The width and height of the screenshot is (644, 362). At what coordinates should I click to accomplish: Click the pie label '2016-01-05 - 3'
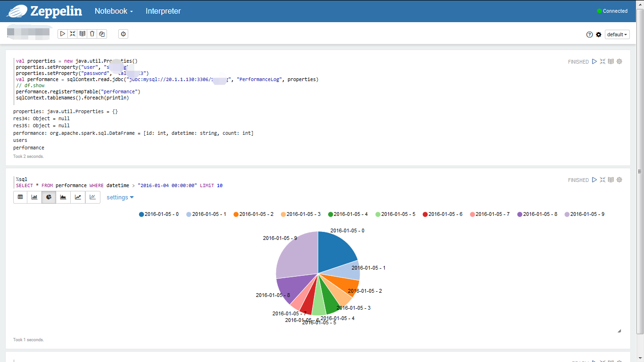tap(353, 308)
